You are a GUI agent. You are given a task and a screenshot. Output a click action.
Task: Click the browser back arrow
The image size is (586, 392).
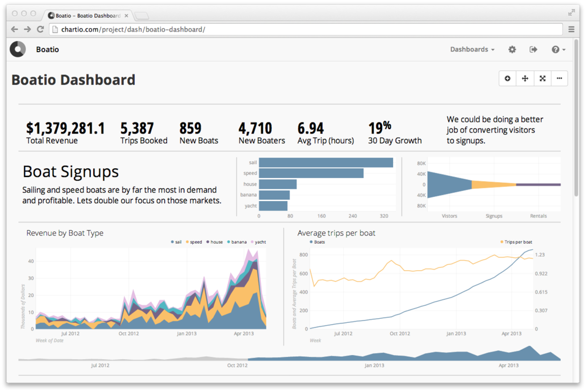(x=15, y=29)
